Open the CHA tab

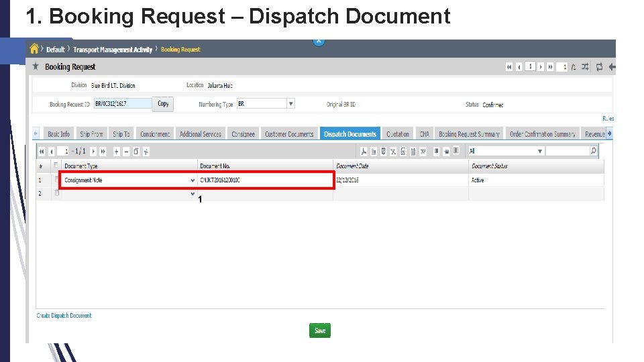424,134
